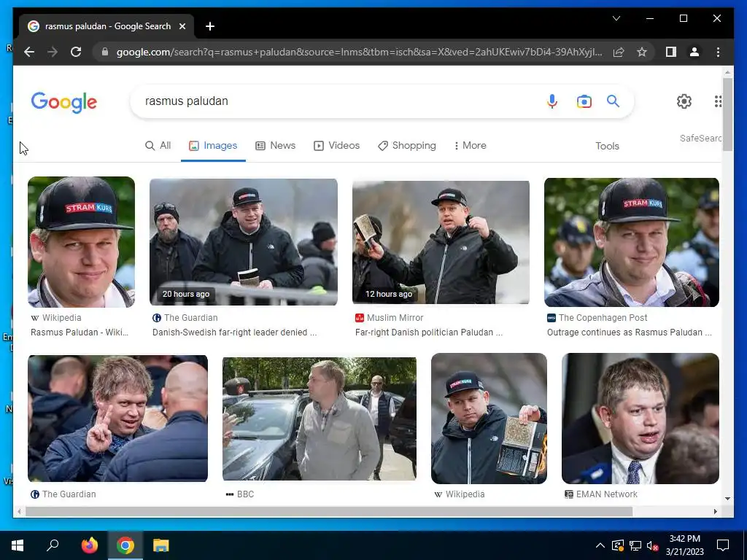Open the Wikipedia close-up cap thumbnail
This screenshot has height=560, width=747.
click(81, 242)
